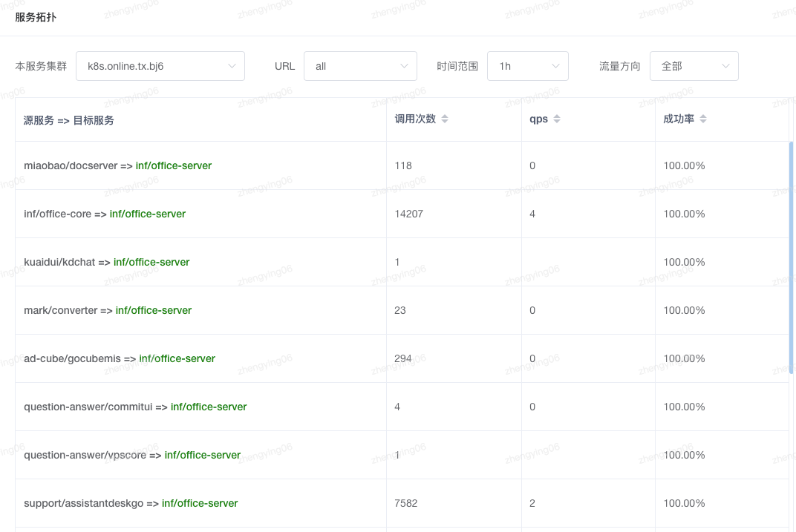Select call count value 118
The height and width of the screenshot is (532, 796).
click(x=403, y=165)
